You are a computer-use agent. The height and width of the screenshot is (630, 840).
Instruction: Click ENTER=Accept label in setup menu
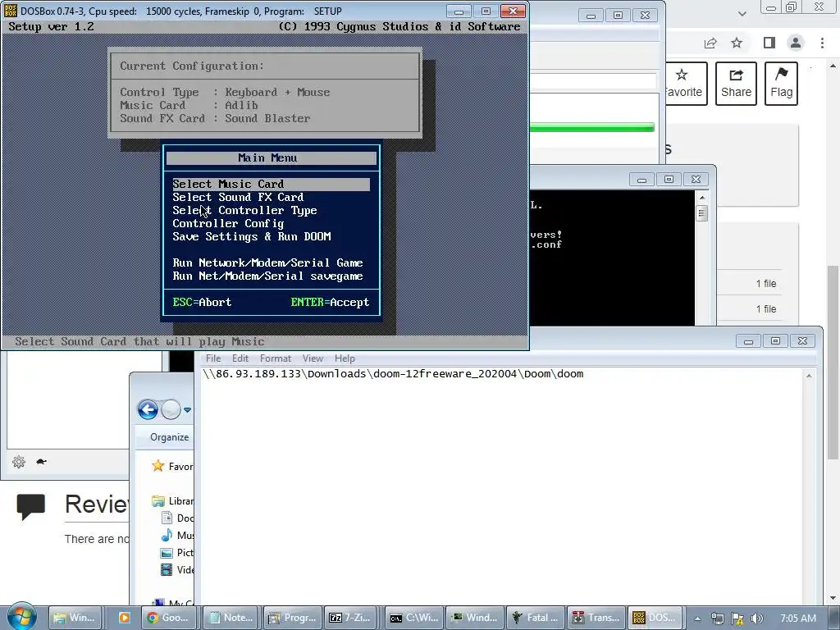[x=330, y=302]
